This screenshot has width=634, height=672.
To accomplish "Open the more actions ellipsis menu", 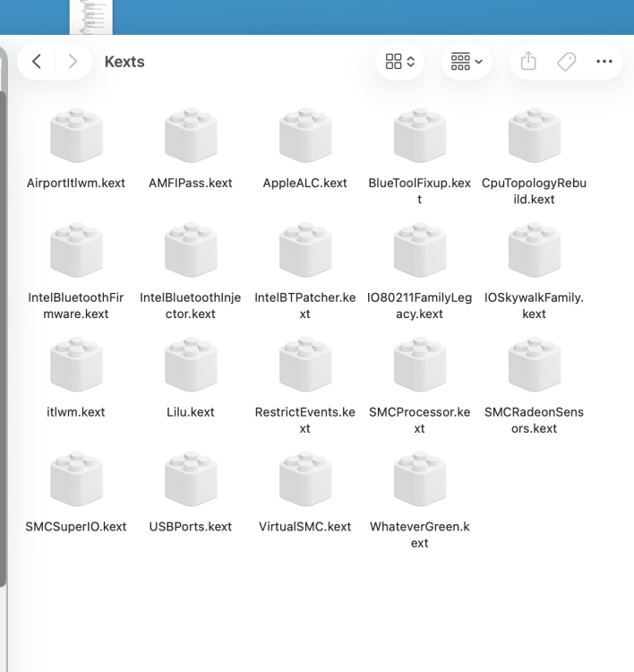I will tap(604, 61).
